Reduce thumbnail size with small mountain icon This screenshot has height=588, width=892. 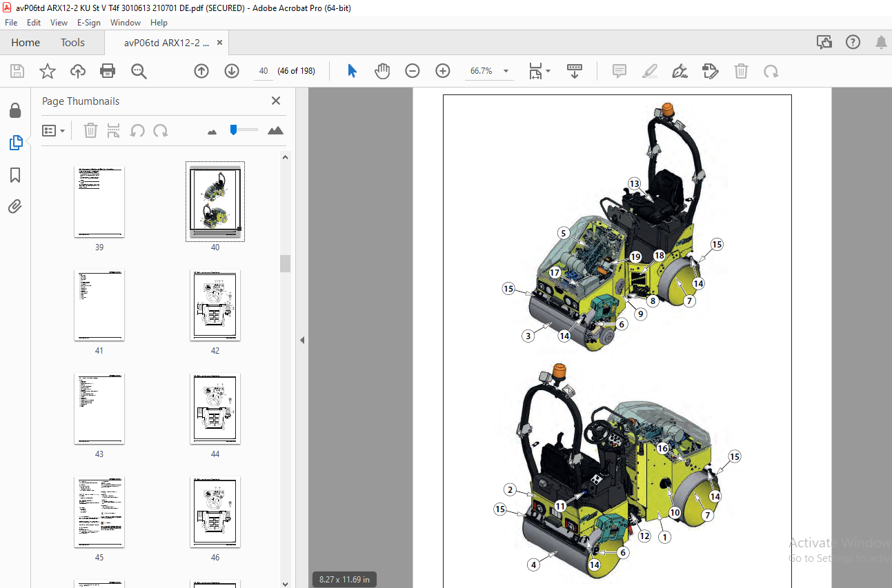212,132
